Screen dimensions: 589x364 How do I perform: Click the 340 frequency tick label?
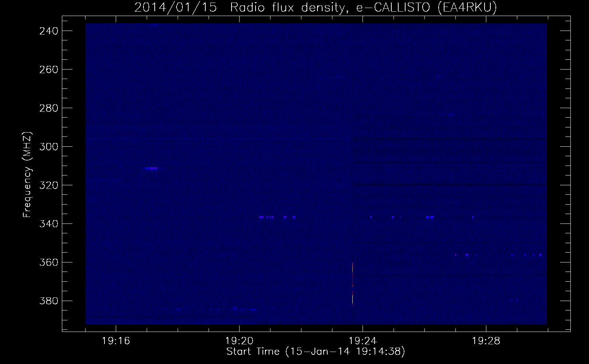(x=49, y=224)
